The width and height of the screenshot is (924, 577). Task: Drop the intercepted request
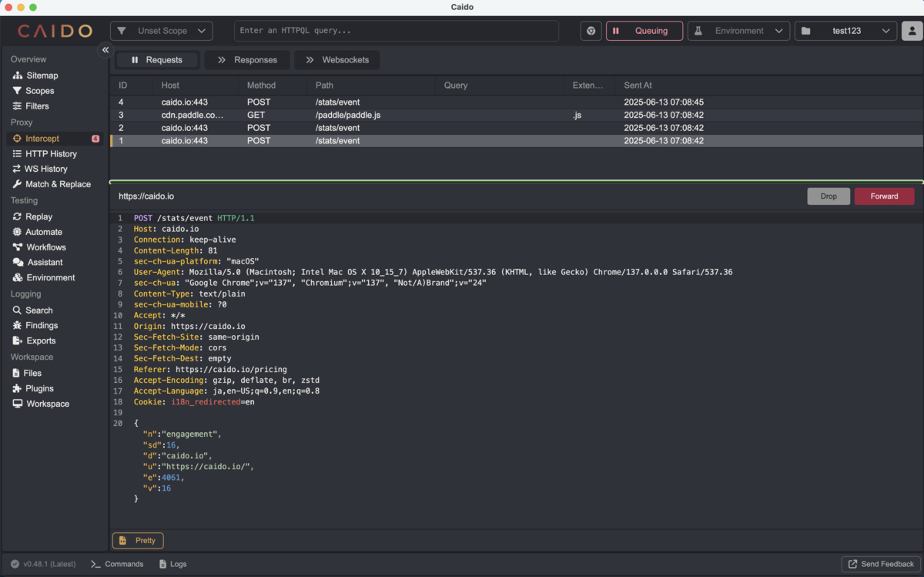(x=829, y=196)
